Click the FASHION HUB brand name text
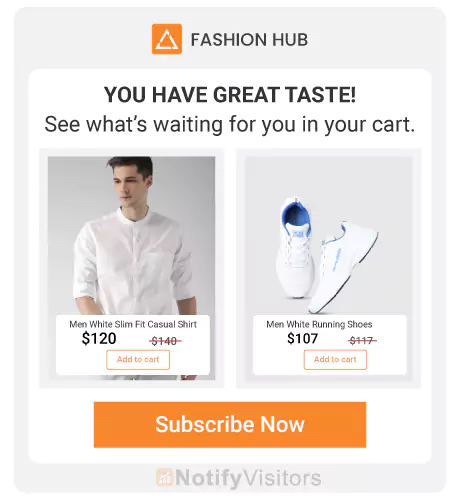Image resolution: width=460 pixels, height=500 pixels. [249, 40]
